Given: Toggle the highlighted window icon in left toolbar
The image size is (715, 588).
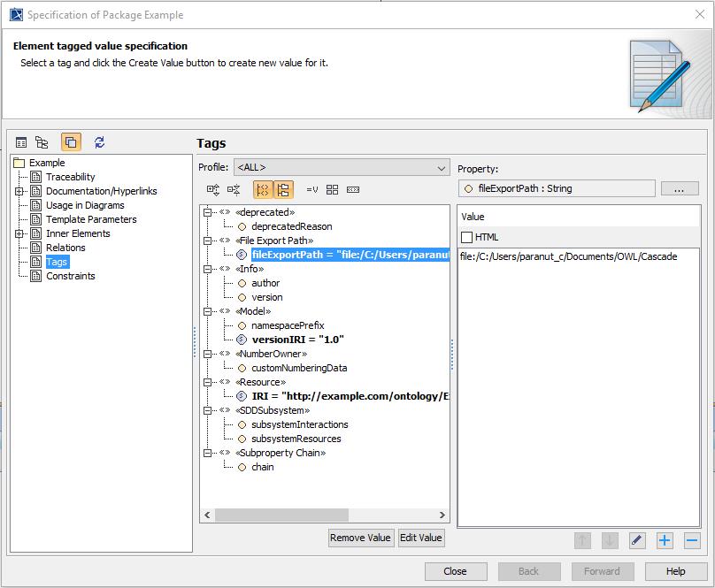Looking at the screenshot, I should 71,142.
